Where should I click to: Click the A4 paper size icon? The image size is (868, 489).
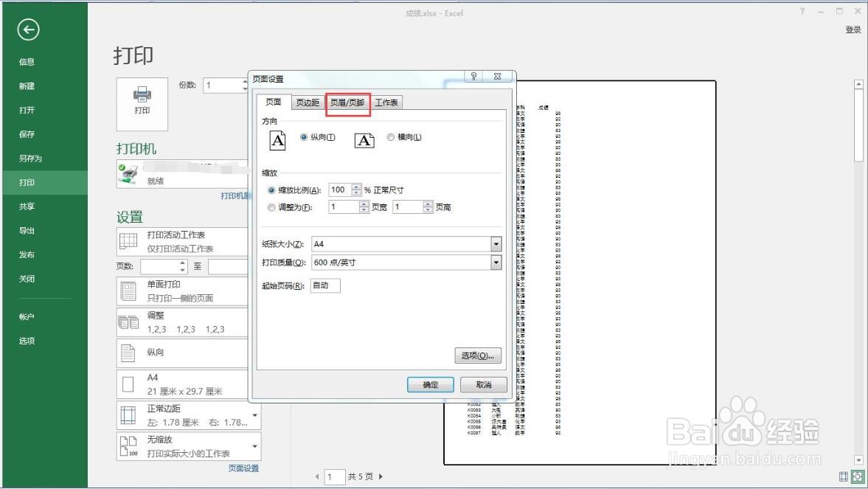[x=128, y=384]
